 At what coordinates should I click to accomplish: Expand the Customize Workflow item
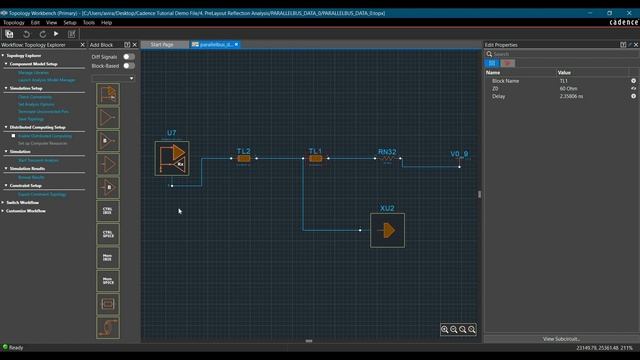[3, 211]
